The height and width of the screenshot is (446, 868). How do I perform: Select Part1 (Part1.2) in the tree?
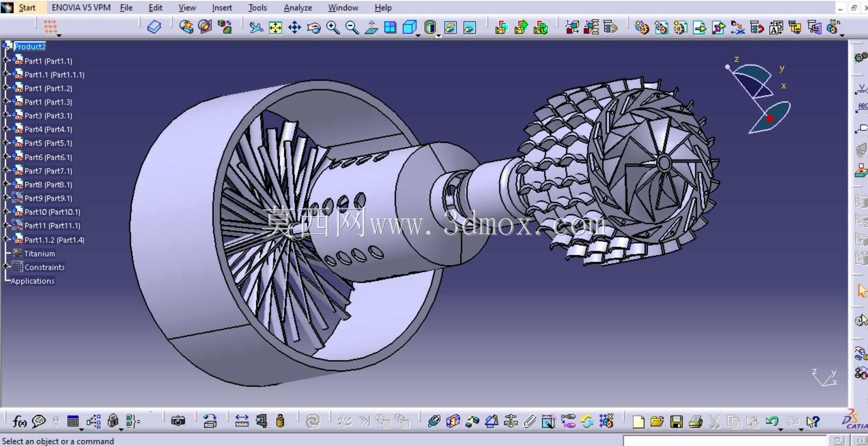pyautogui.click(x=48, y=88)
